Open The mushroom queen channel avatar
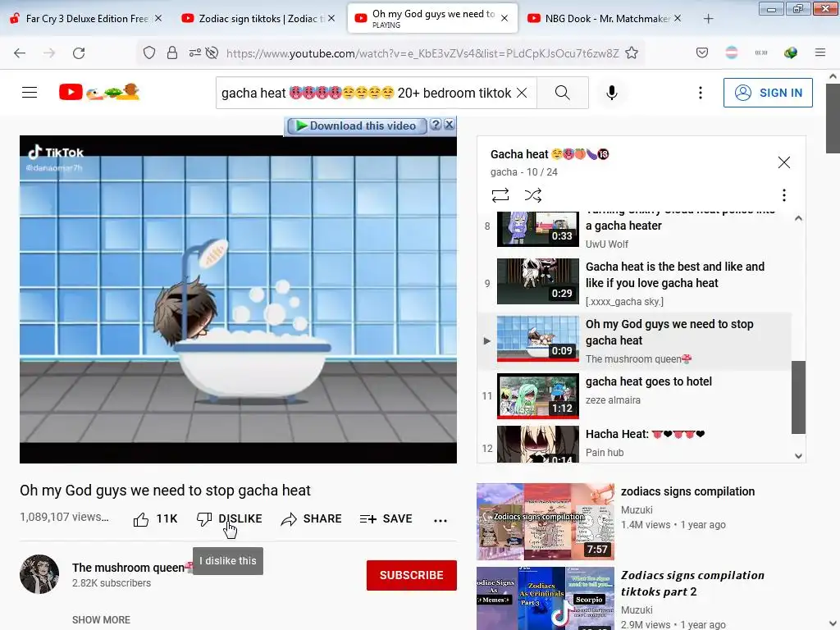The width and height of the screenshot is (840, 630). (39, 574)
